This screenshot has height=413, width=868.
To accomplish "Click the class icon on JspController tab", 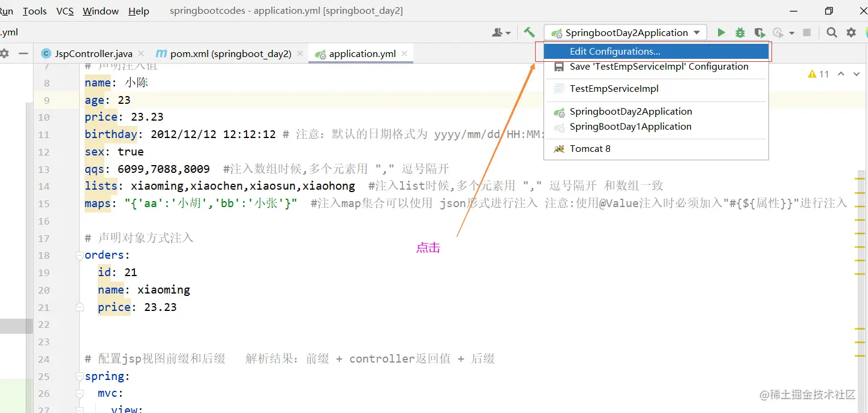I will coord(46,53).
